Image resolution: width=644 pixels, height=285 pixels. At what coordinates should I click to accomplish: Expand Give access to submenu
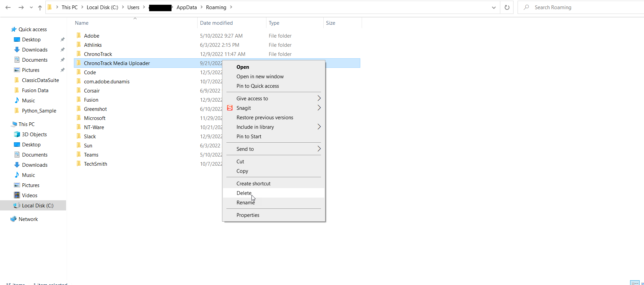tap(274, 99)
